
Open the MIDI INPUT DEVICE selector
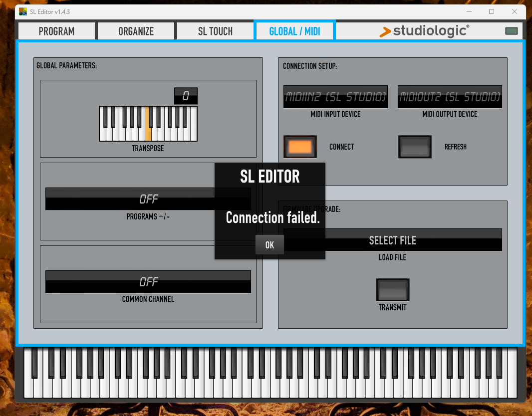[x=335, y=97]
